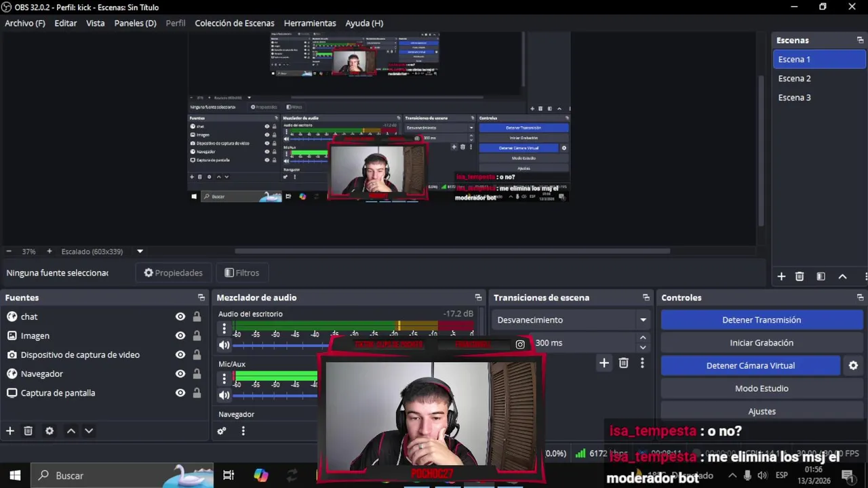The height and width of the screenshot is (488, 868).
Task: Adjust Mic/Aux volume slider
Action: [x=277, y=395]
